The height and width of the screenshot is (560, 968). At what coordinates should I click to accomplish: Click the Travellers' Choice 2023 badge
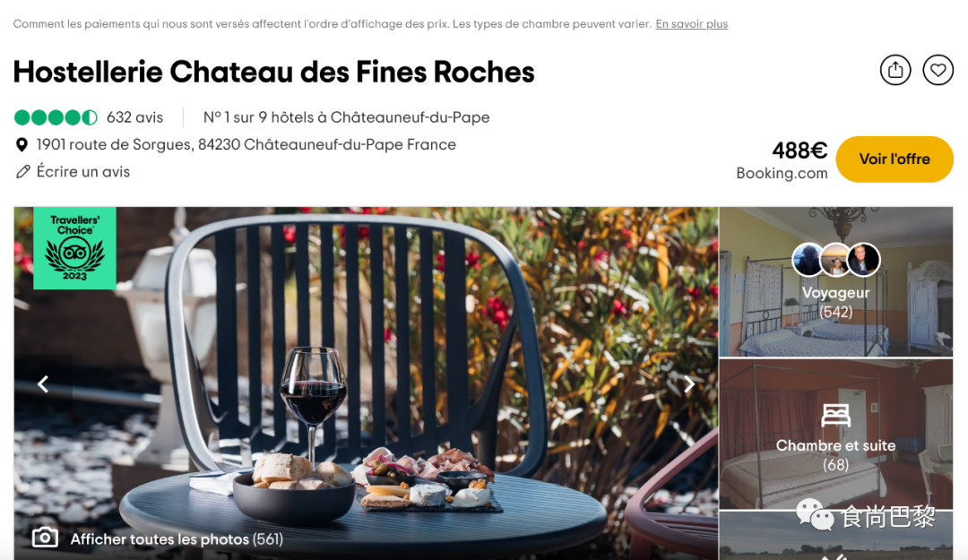point(74,248)
